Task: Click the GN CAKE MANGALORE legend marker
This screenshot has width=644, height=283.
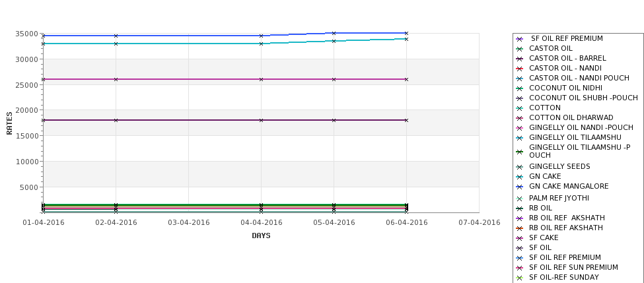Action: [x=519, y=187]
